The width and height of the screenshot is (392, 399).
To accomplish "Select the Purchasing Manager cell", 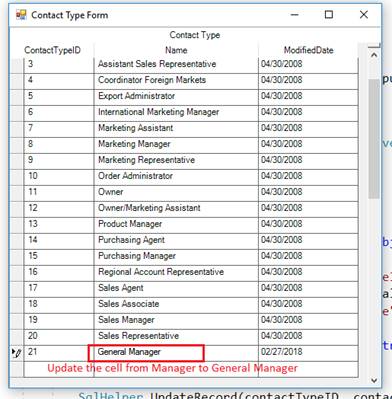I will (x=176, y=257).
